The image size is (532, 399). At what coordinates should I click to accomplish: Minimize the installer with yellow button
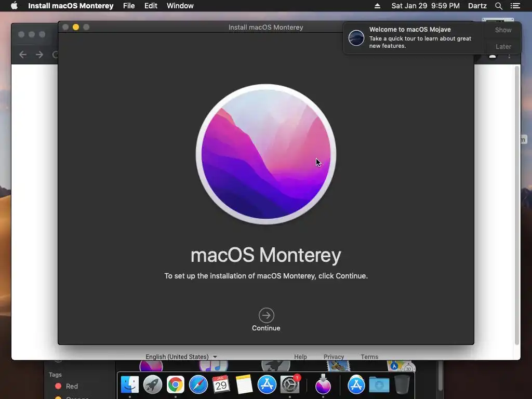pyautogui.click(x=76, y=27)
